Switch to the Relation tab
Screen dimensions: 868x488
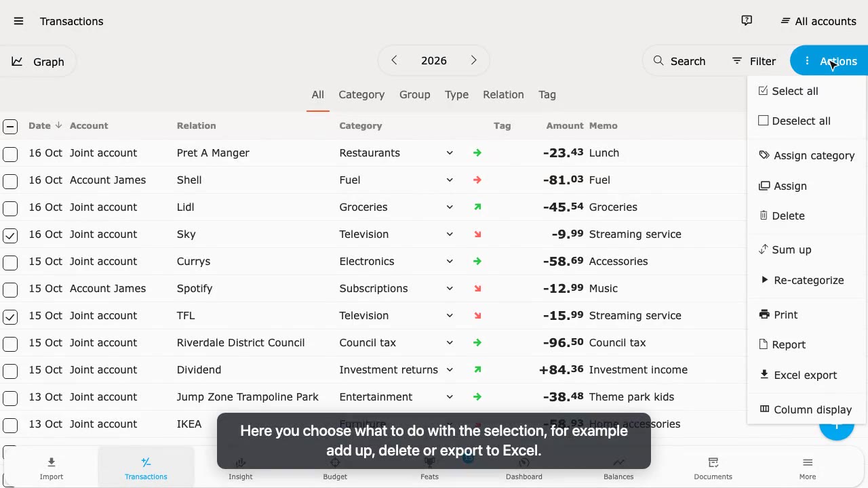point(503,95)
